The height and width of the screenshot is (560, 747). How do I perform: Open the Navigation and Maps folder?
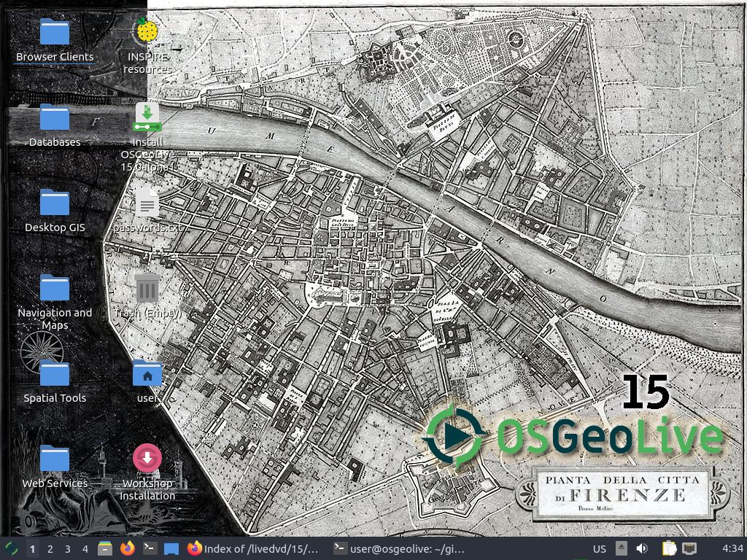point(55,289)
